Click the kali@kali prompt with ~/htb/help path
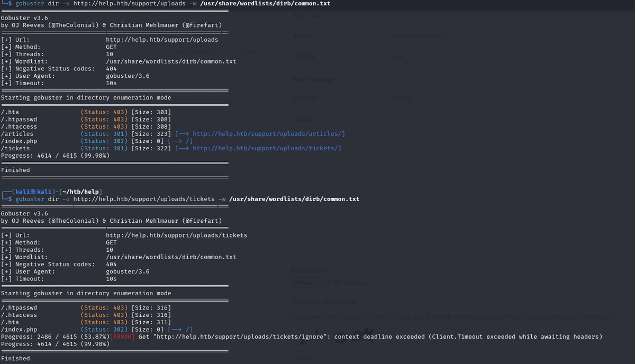The width and height of the screenshot is (635, 364). (53, 191)
